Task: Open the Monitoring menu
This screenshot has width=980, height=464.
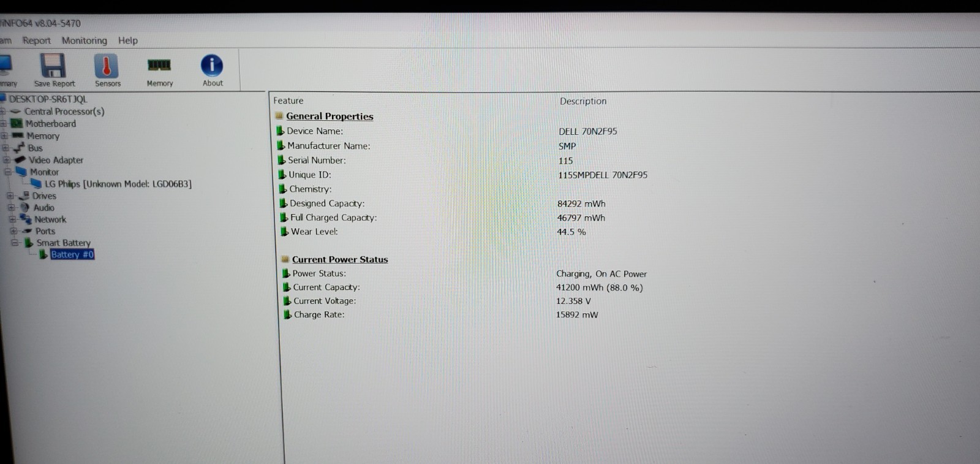Action: click(x=84, y=40)
